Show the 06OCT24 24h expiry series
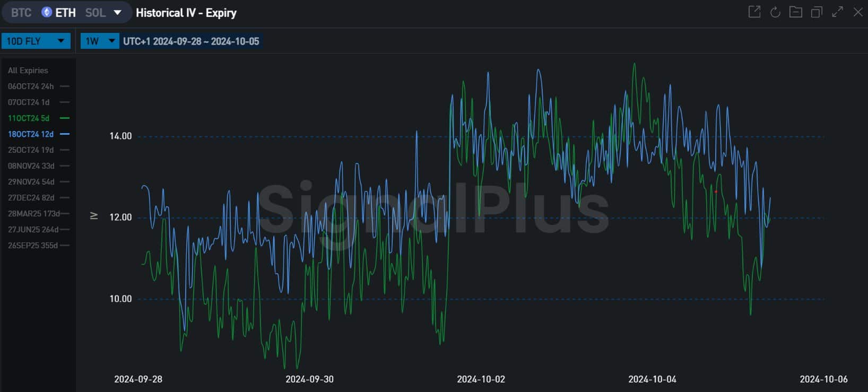The height and width of the screenshot is (392, 868). click(x=31, y=86)
